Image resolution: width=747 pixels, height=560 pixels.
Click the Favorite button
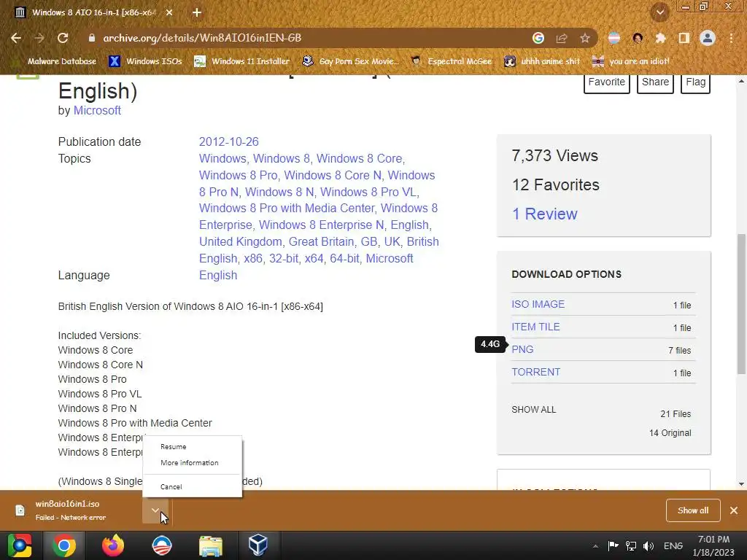[x=606, y=83]
